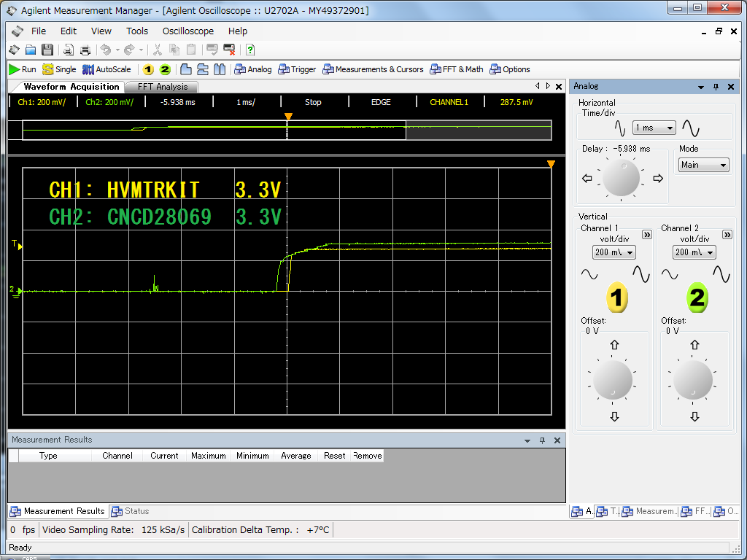747x560 pixels.
Task: Open the Analog panel options dropdown arrow
Action: (x=701, y=87)
